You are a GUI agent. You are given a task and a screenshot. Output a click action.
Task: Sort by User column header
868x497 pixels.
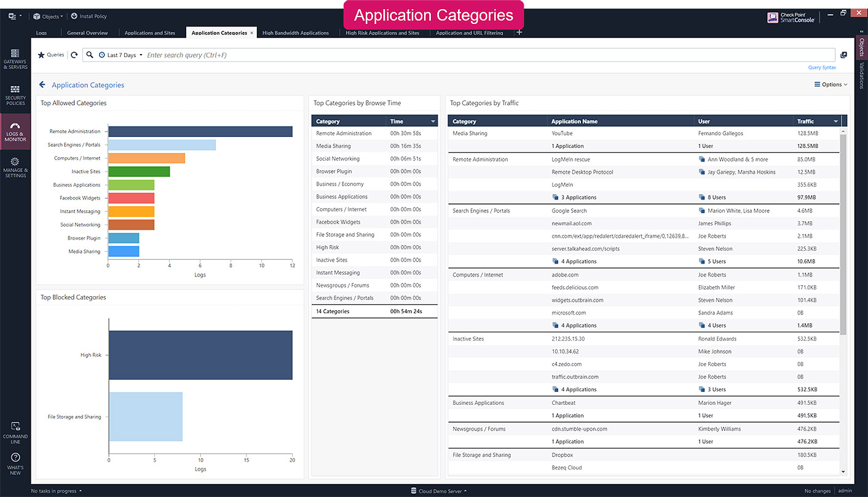pyautogui.click(x=744, y=122)
